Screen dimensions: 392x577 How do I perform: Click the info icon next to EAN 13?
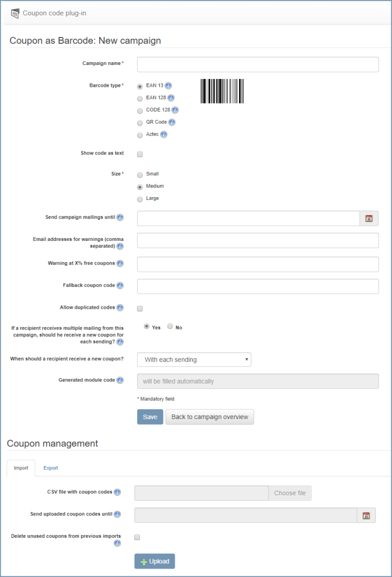tap(168, 86)
